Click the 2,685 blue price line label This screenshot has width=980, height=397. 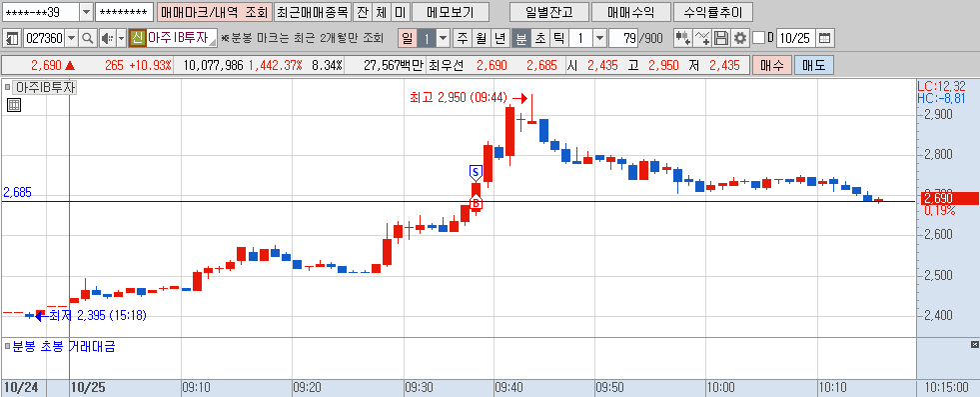point(17,193)
